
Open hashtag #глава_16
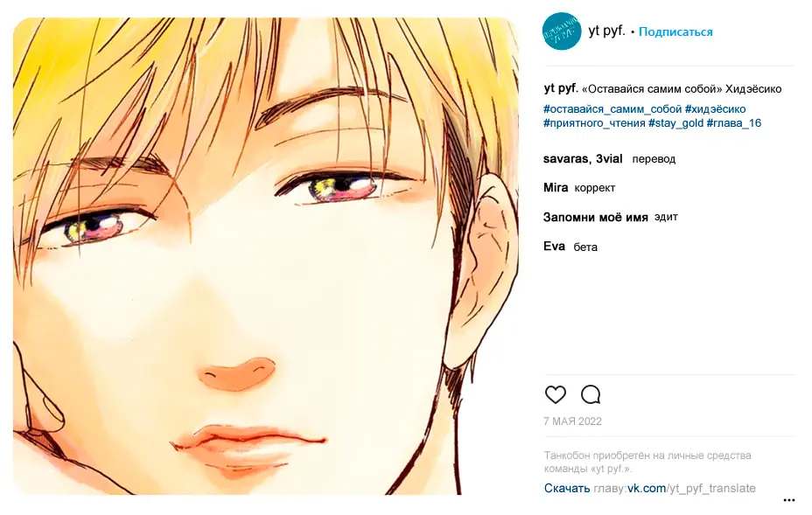(x=734, y=123)
